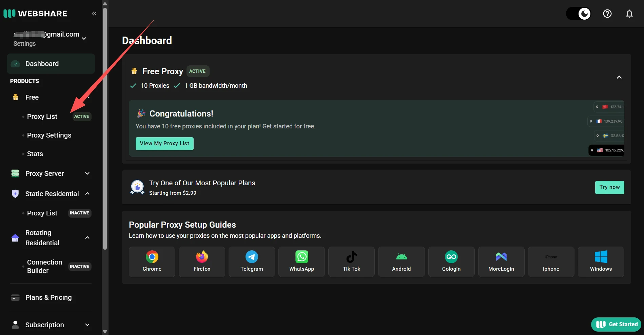Collapse the Free Proxy panel chevron
This screenshot has width=644, height=335.
619,77
